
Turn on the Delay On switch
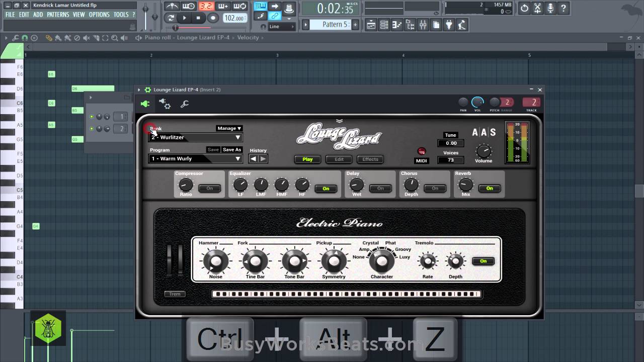click(x=380, y=189)
